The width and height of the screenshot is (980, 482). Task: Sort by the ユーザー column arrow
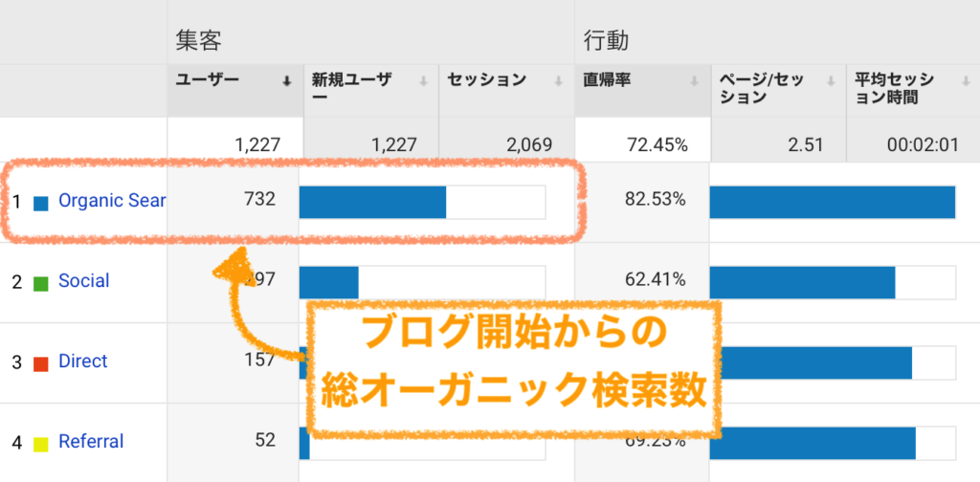(x=287, y=82)
